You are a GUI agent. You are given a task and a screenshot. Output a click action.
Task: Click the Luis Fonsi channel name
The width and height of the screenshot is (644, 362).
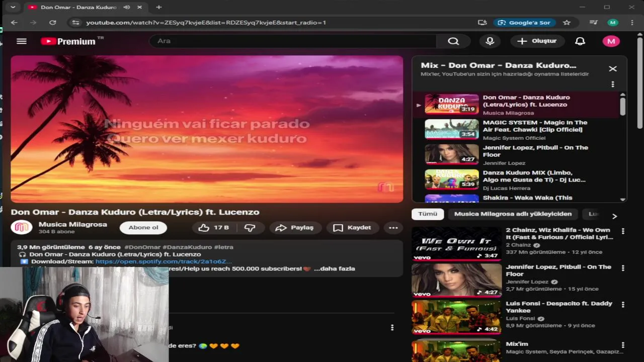[520, 318]
